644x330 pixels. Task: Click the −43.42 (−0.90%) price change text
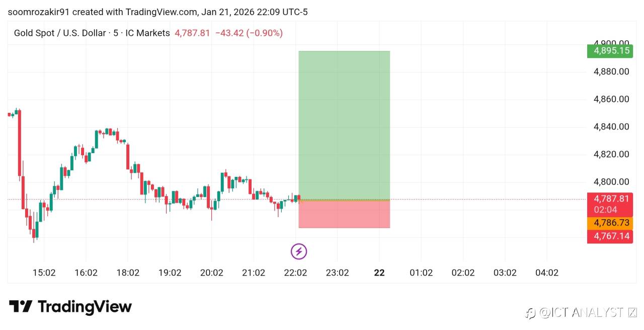tap(249, 33)
